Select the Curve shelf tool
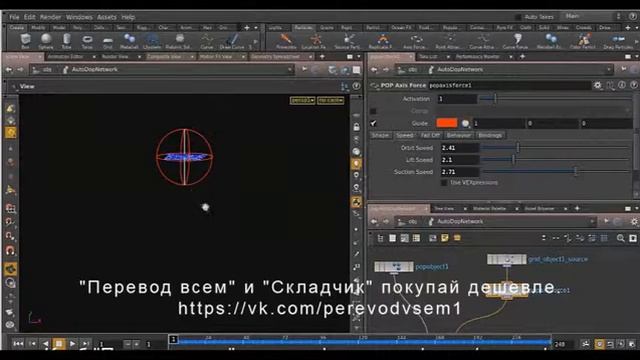Image resolution: width=640 pixels, height=360 pixels. (207, 41)
